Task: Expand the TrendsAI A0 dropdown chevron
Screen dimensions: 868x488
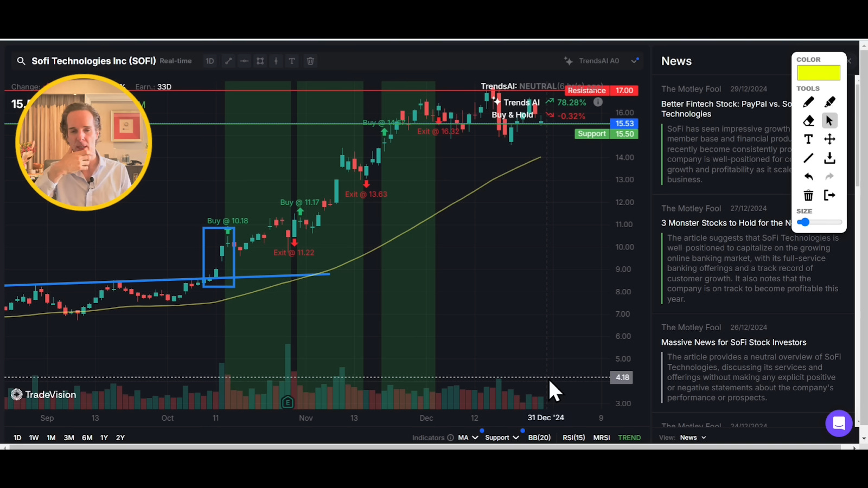Action: click(635, 61)
